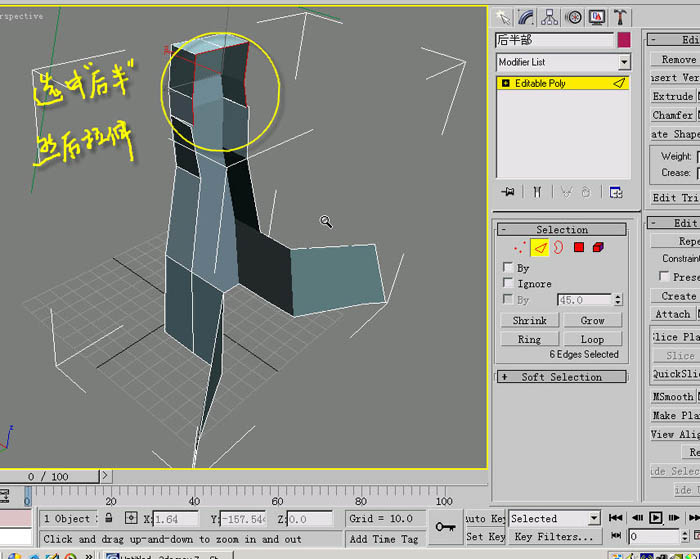Play the animation
700x559 pixels.
pyautogui.click(x=655, y=518)
